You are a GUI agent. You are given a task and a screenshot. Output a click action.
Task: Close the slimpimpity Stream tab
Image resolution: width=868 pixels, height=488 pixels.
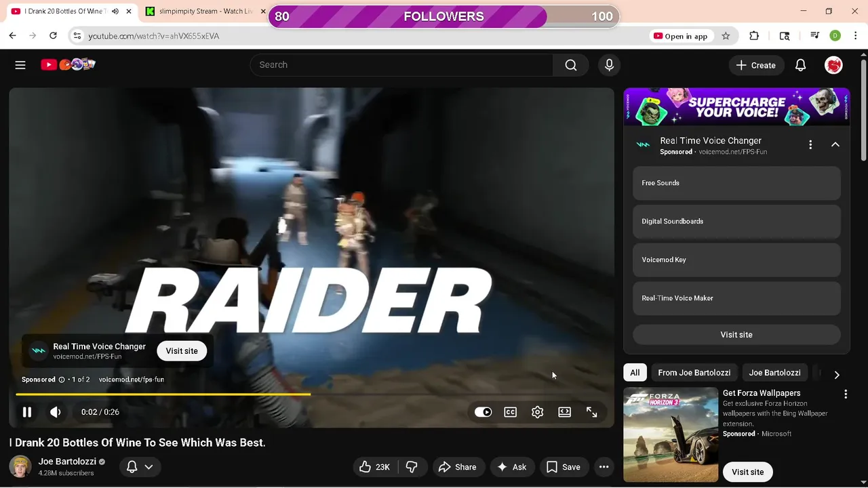pyautogui.click(x=263, y=12)
